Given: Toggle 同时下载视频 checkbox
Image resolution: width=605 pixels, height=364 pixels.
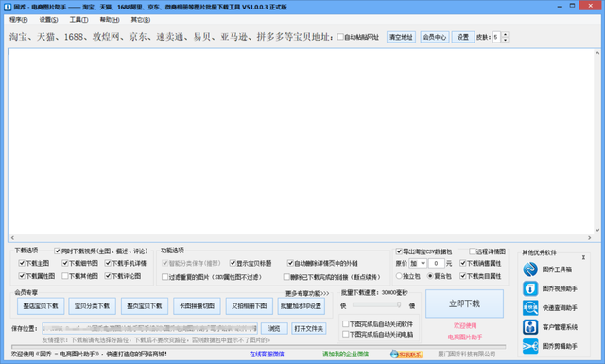Looking at the screenshot, I should tap(58, 251).
